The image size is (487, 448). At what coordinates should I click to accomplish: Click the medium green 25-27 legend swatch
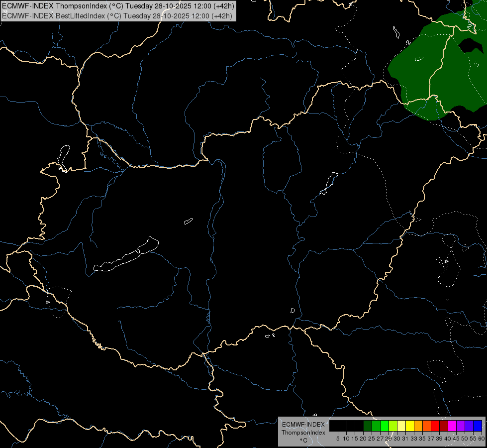[x=376, y=426]
